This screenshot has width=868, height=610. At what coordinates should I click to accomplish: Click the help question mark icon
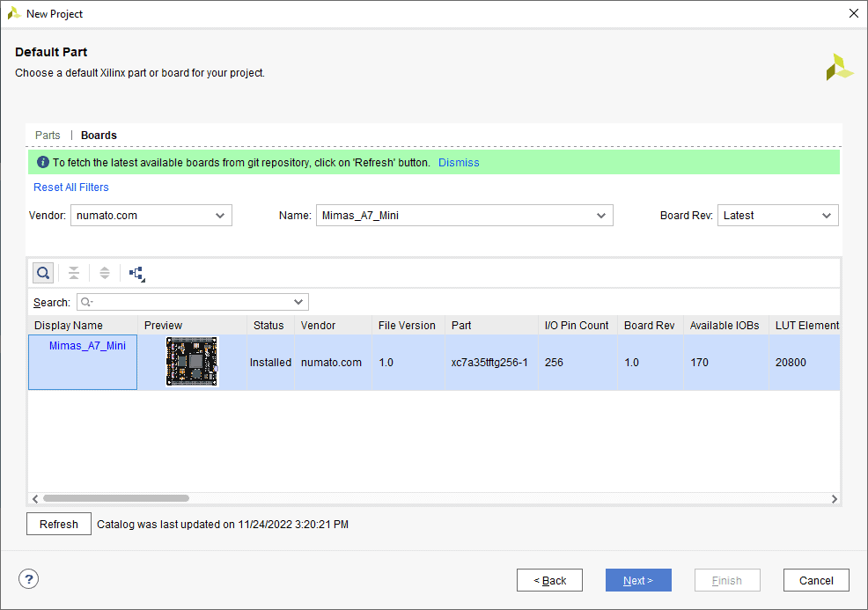pyautogui.click(x=29, y=579)
